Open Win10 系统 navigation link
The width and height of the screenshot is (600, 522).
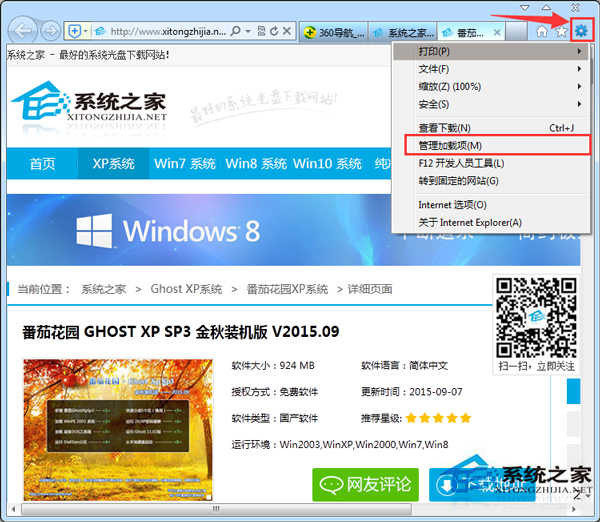point(327,164)
